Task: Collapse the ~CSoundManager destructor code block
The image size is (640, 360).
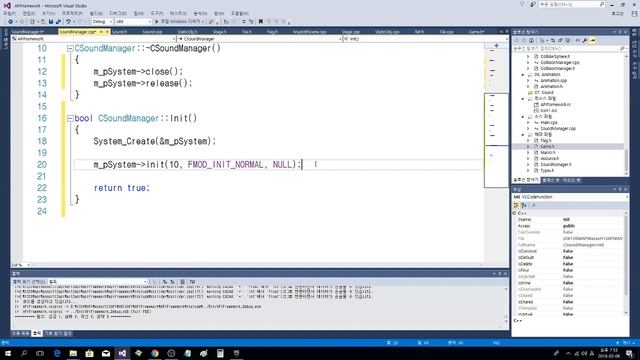Action: [x=70, y=48]
